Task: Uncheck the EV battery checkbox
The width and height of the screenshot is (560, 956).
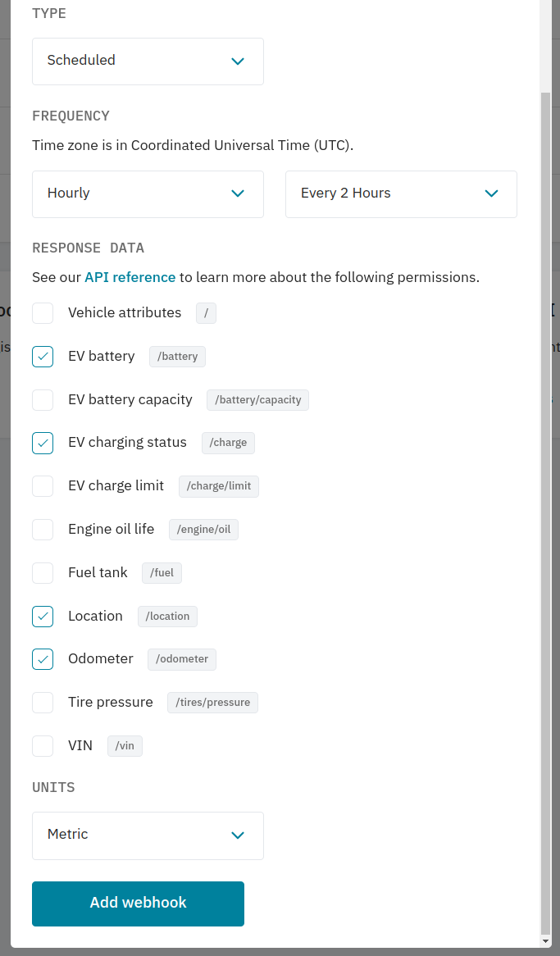Action: [x=43, y=357]
